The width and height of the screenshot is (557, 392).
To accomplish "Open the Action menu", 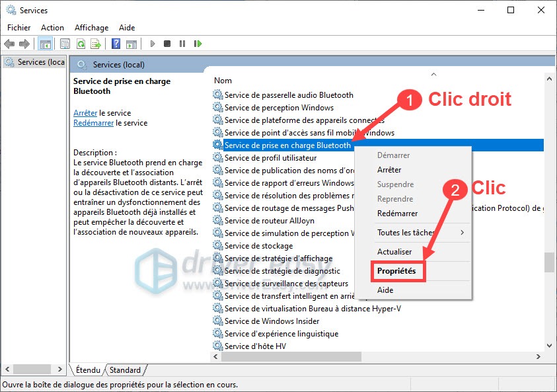I will coord(52,28).
